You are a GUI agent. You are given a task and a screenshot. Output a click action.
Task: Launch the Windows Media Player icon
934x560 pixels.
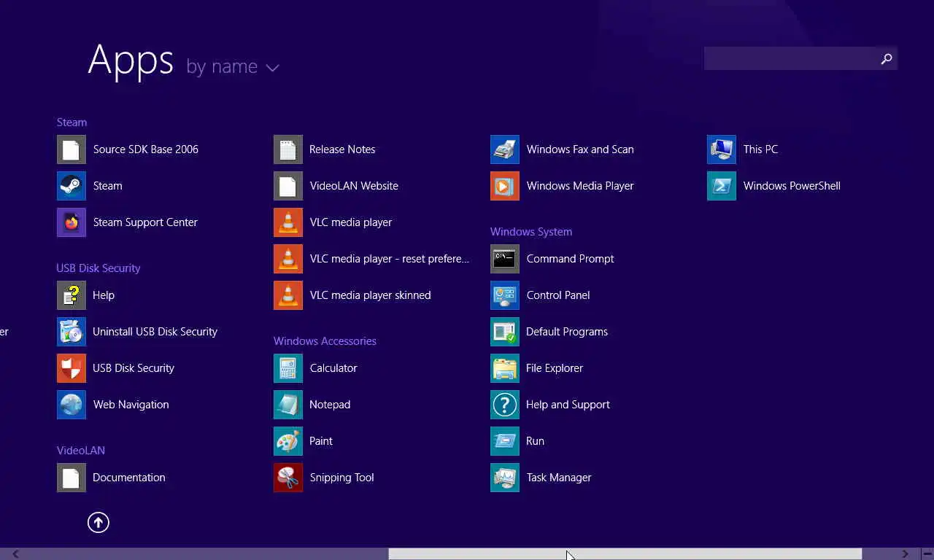(x=505, y=186)
